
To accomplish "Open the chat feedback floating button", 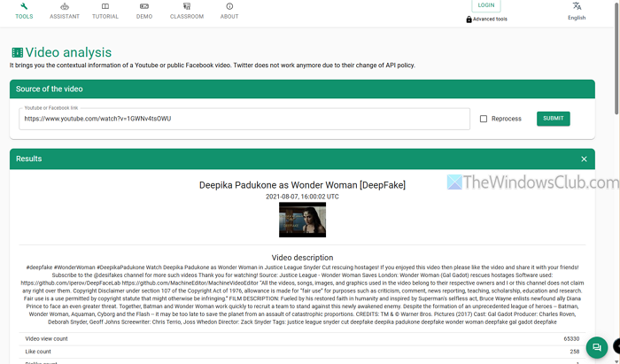I will point(597,347).
